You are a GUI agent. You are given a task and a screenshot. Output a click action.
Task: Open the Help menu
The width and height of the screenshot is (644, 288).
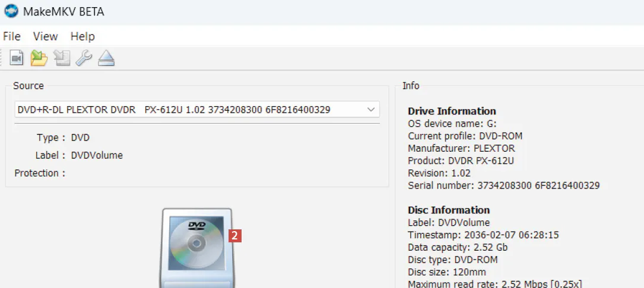coord(83,37)
